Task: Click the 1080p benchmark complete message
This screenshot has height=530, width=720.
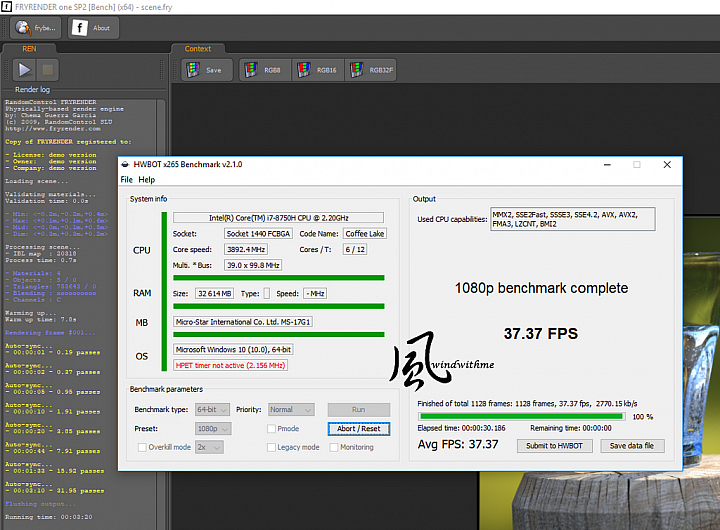Action: click(541, 288)
